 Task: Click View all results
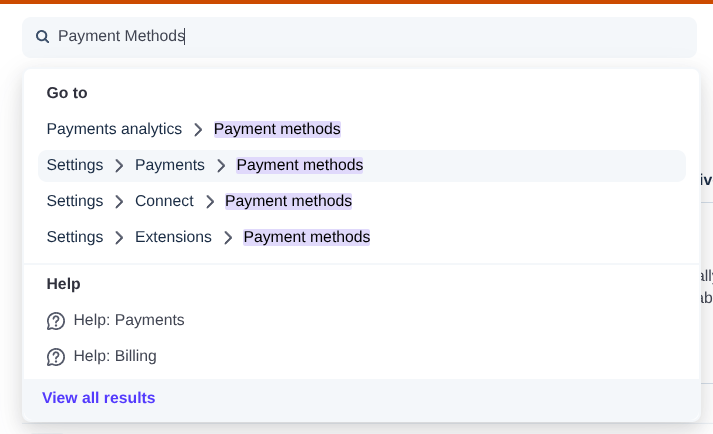99,398
